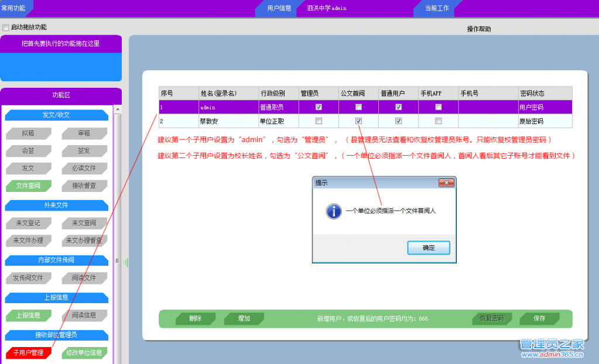Click the 功能区 panel header

click(61, 95)
